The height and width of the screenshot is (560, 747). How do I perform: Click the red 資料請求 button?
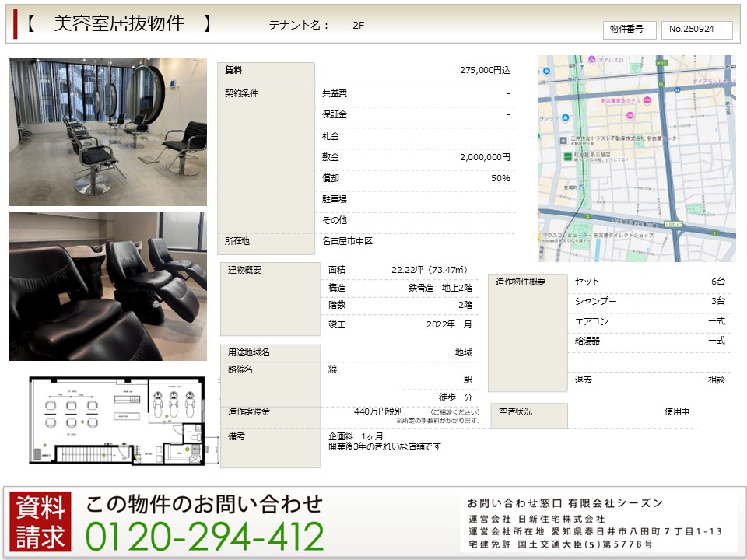[x=40, y=521]
